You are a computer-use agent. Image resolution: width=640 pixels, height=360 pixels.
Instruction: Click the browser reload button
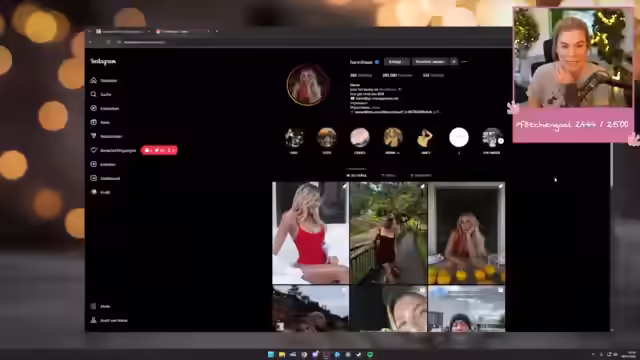click(x=108, y=42)
